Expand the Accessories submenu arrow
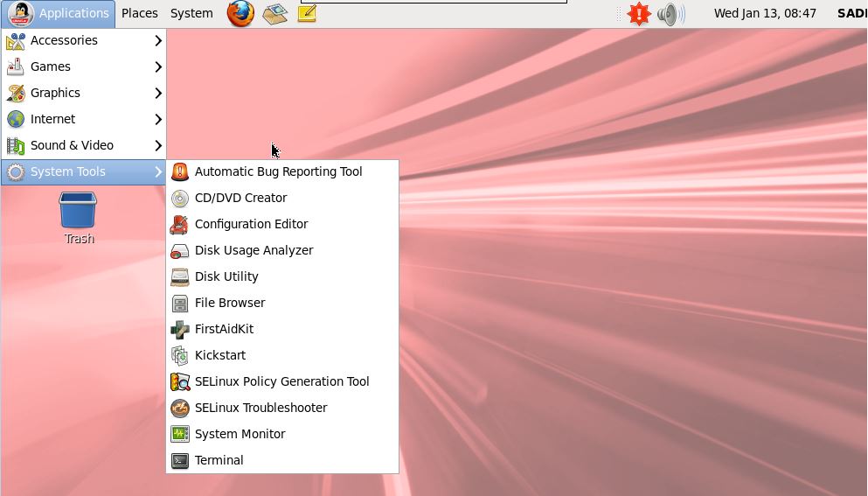 click(x=158, y=40)
